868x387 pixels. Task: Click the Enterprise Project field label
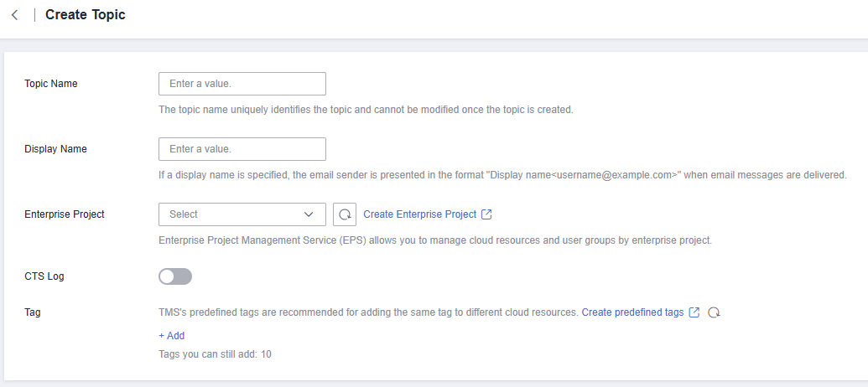click(65, 214)
